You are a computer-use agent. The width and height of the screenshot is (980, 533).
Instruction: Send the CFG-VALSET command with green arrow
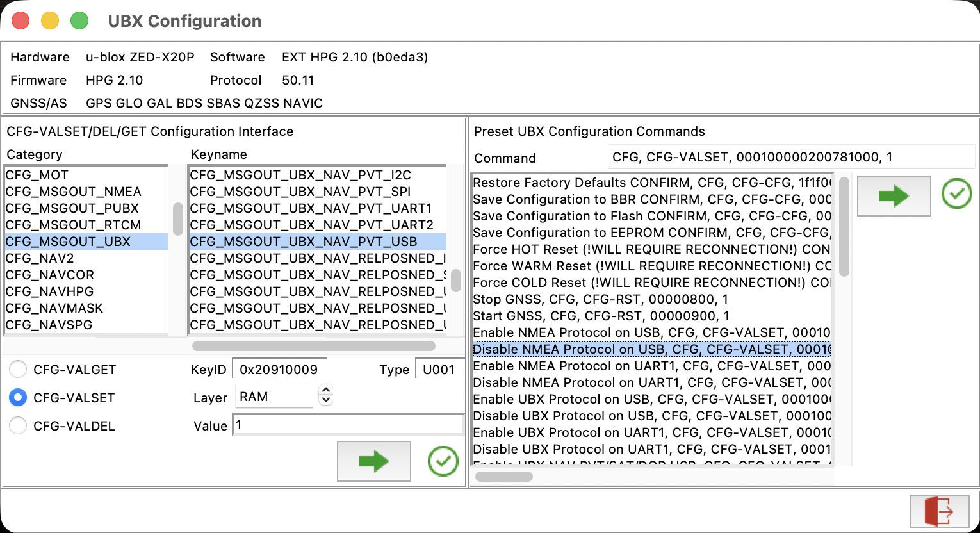coord(373,461)
